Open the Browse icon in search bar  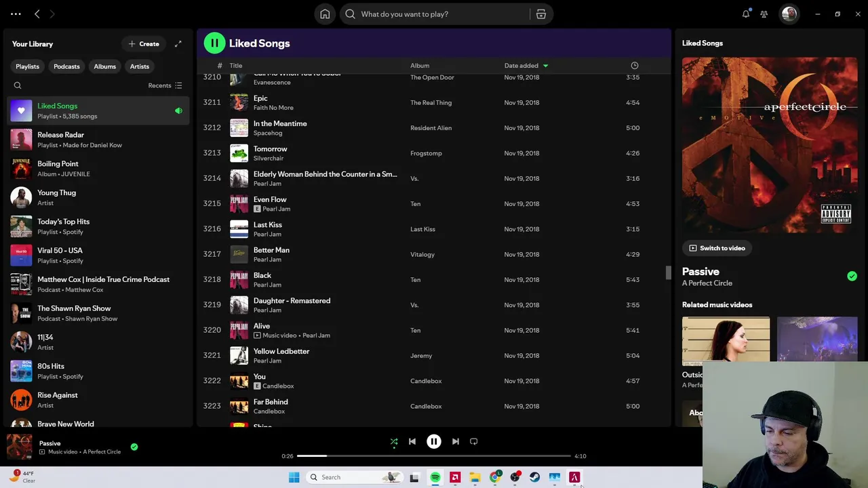(x=541, y=14)
